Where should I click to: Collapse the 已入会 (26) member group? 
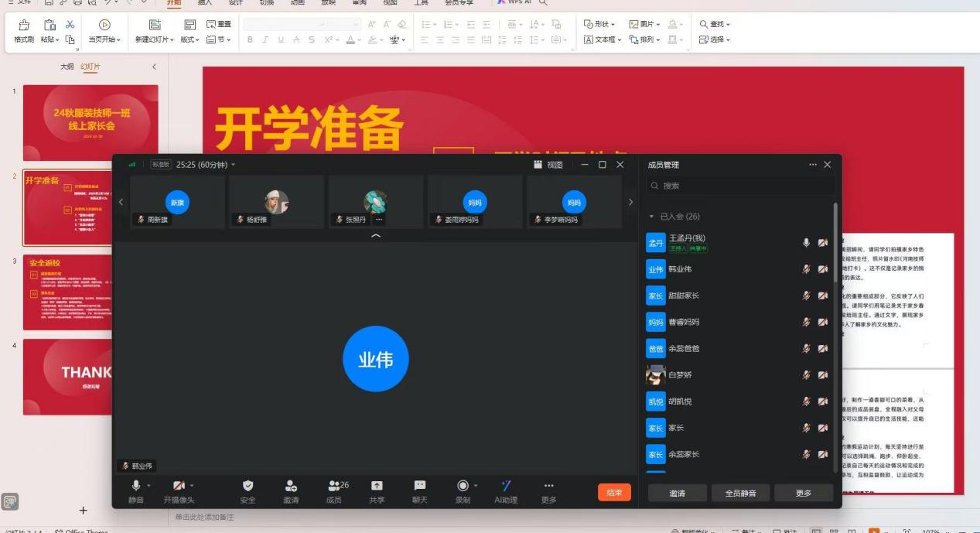[652, 217]
